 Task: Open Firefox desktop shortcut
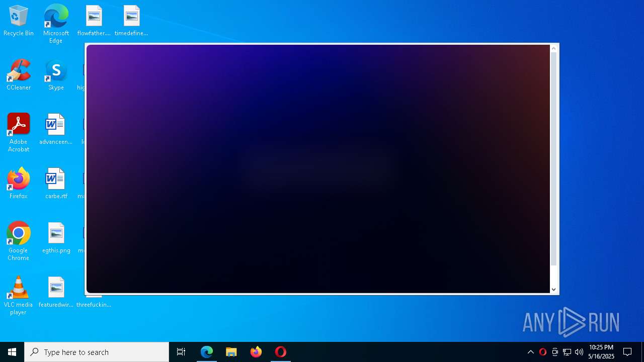(19, 184)
